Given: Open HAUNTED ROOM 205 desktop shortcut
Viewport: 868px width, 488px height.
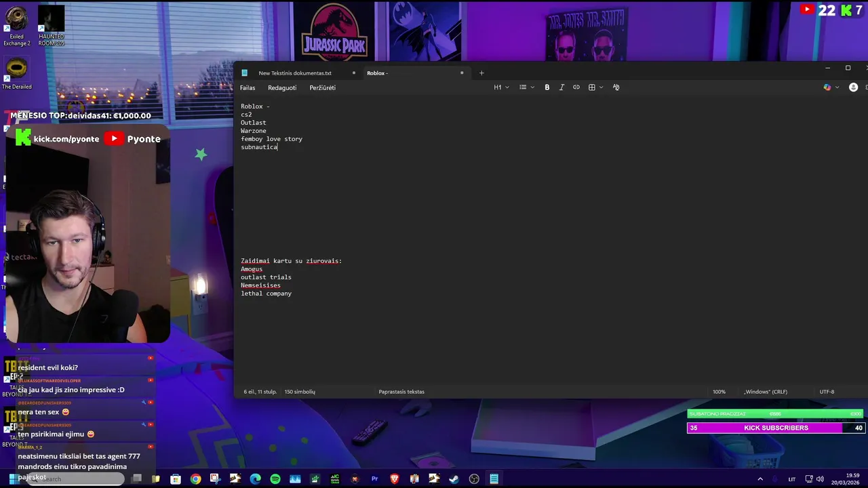Looking at the screenshot, I should (51, 27).
